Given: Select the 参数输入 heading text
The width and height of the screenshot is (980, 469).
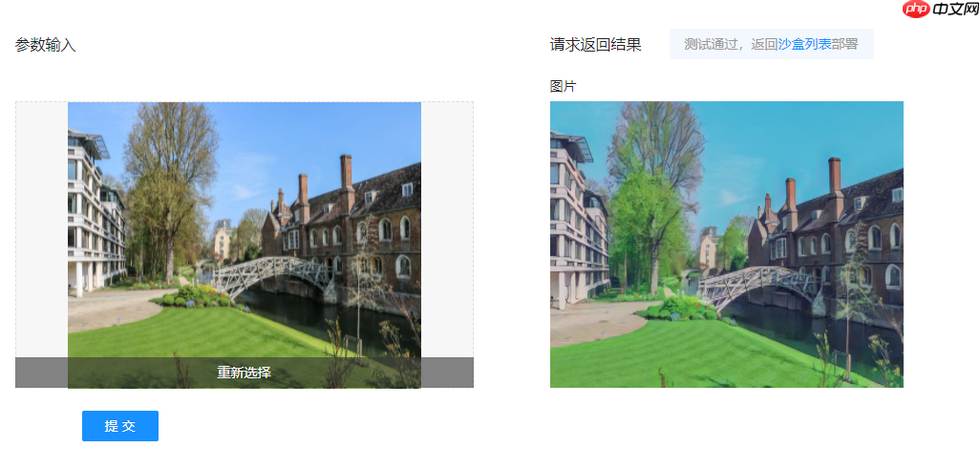Looking at the screenshot, I should click(46, 45).
